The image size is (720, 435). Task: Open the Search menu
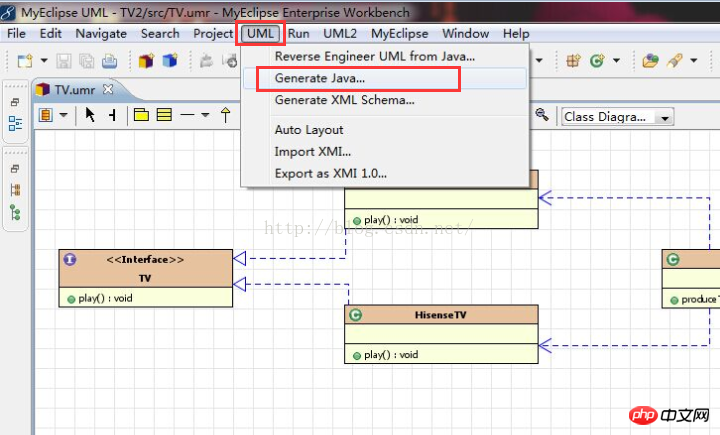160,34
